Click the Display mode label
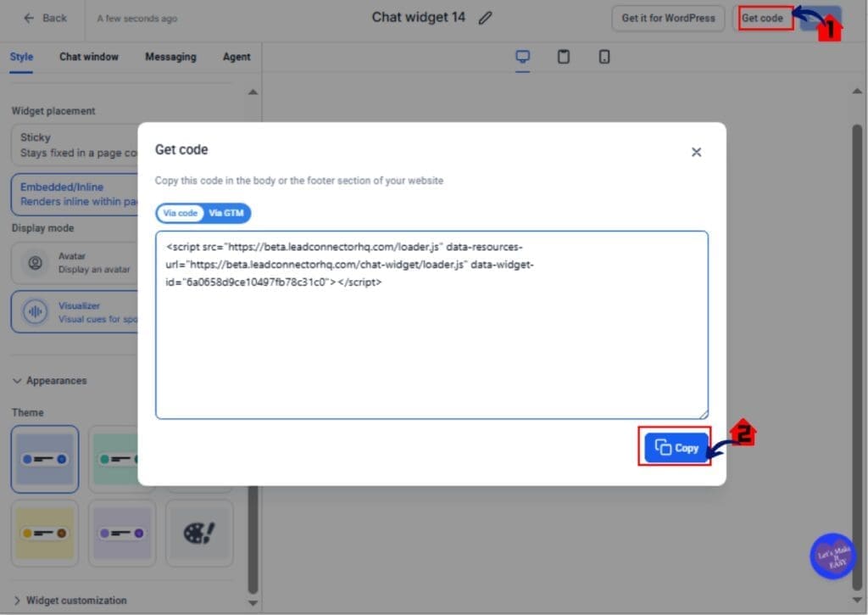The image size is (868, 615). click(42, 228)
